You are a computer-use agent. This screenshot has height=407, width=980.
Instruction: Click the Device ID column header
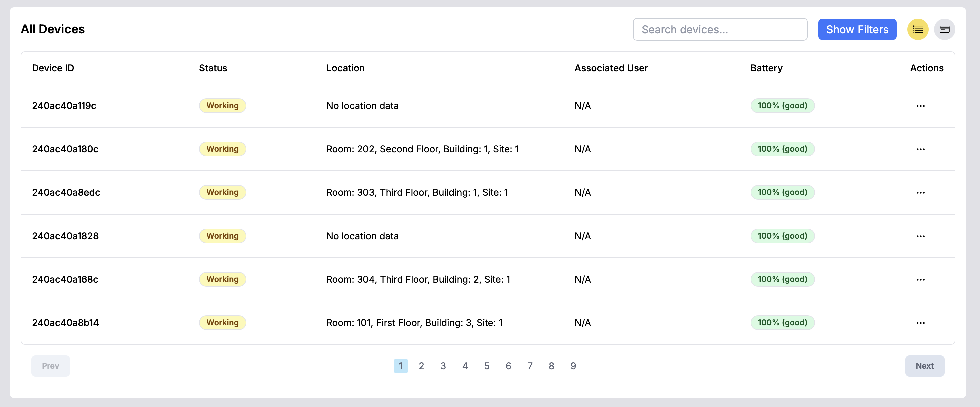point(53,68)
